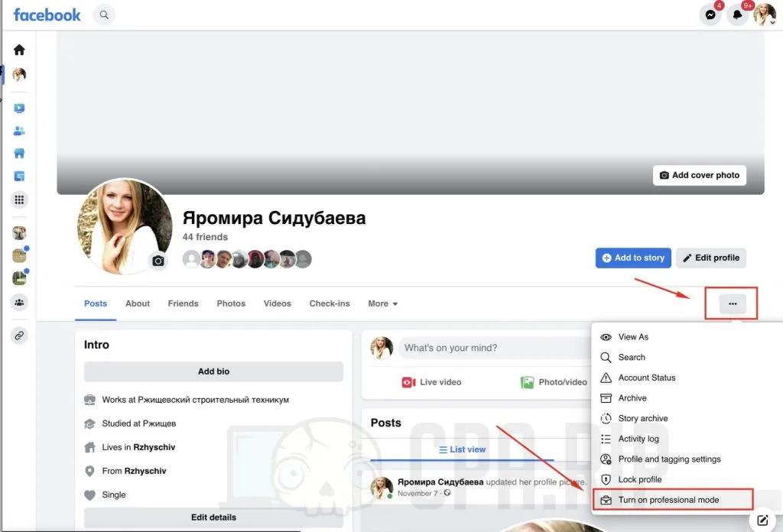Click the profile name heading Яромира Сидубаева
783x532 pixels.
coord(274,218)
